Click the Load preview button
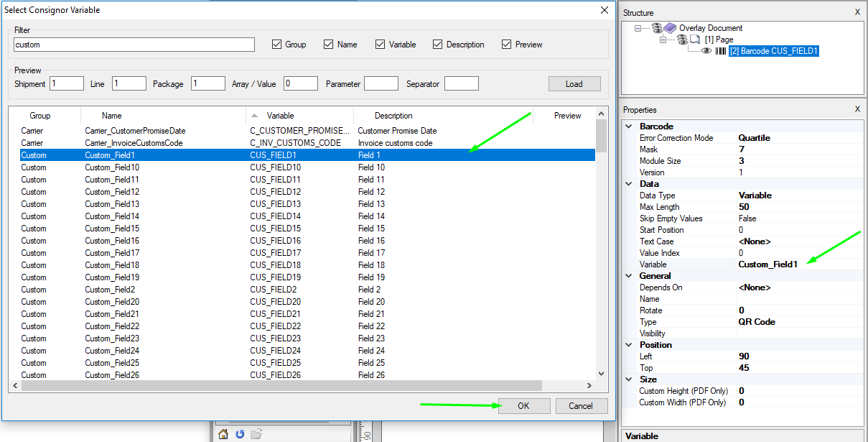 (574, 84)
